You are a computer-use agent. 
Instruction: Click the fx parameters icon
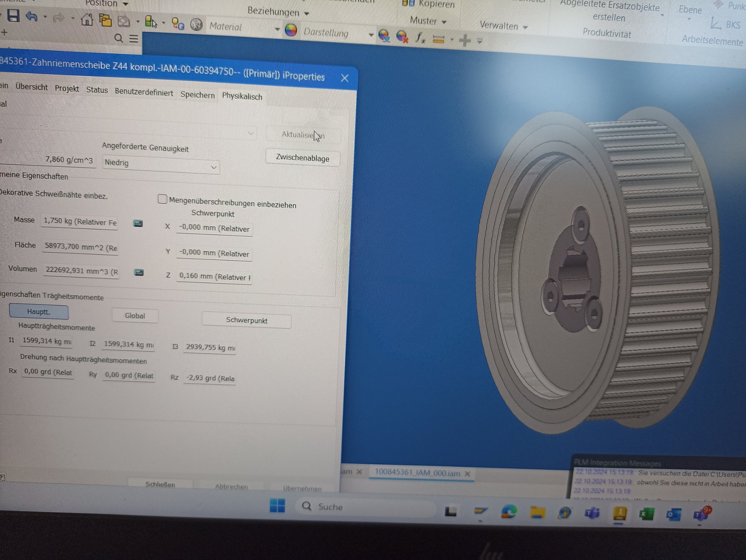420,38
